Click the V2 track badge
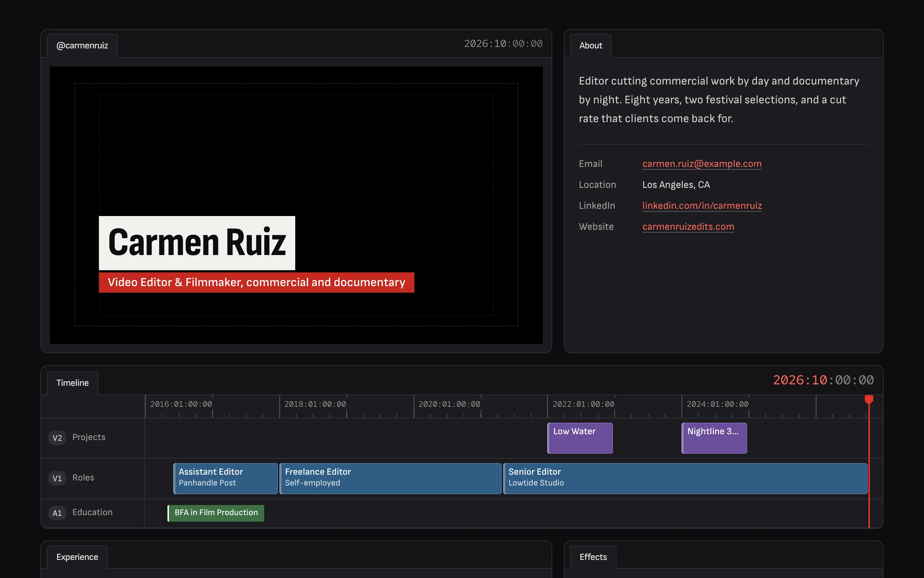 [57, 438]
